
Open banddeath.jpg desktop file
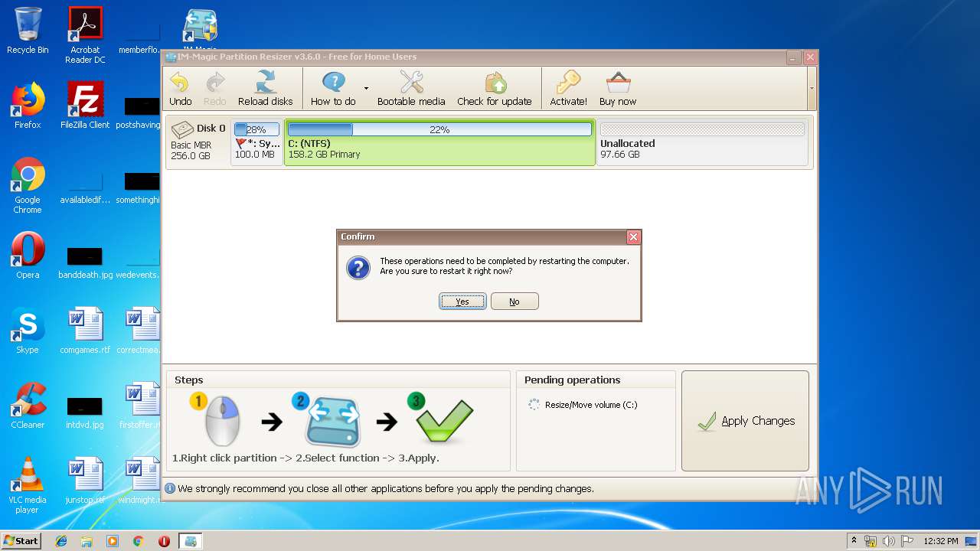click(85, 262)
